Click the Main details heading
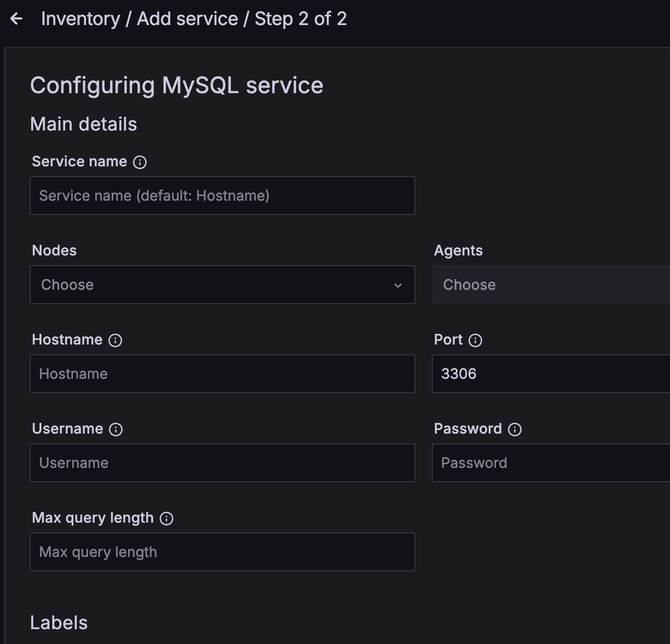 coord(83,124)
